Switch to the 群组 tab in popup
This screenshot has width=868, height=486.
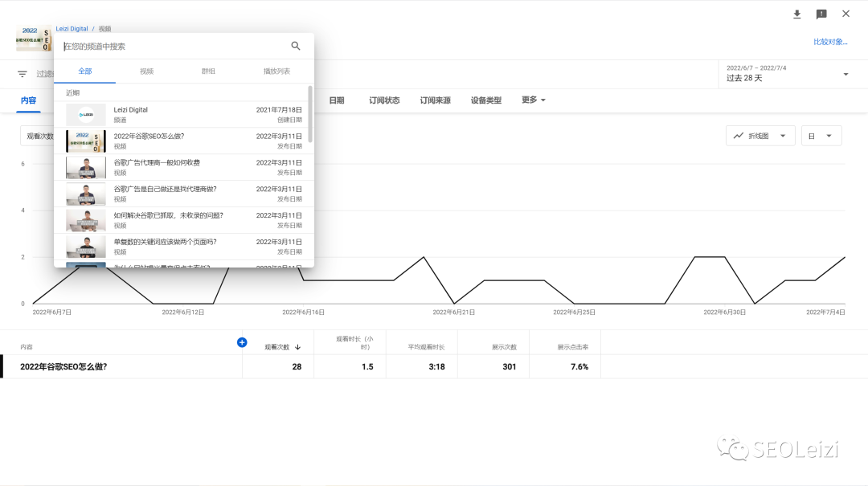[x=208, y=71]
